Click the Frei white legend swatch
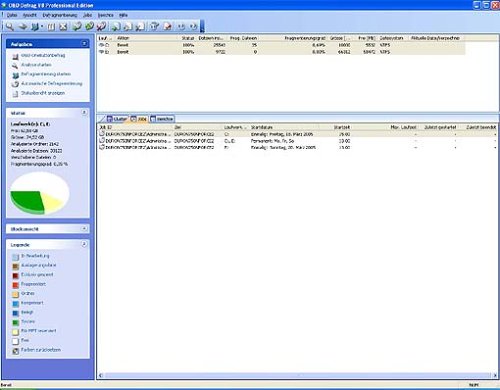Image resolution: width=500 pixels, height=390 pixels. [x=15, y=341]
